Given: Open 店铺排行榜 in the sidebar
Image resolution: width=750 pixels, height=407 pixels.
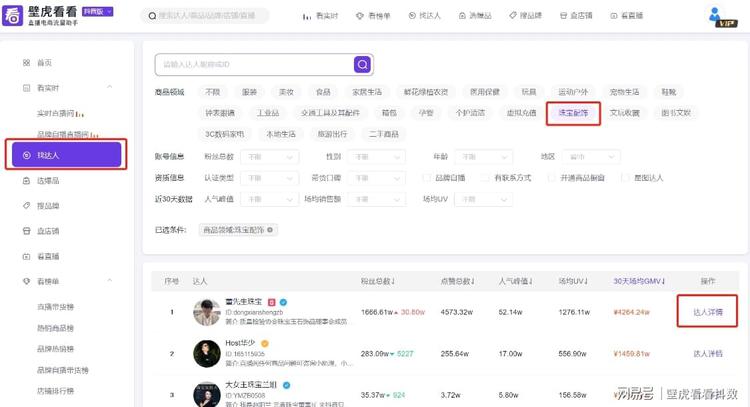Looking at the screenshot, I should click(x=55, y=391).
